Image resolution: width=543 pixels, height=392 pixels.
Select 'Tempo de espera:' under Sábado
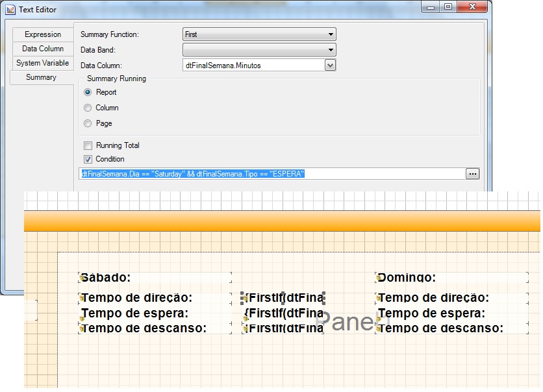click(155, 313)
